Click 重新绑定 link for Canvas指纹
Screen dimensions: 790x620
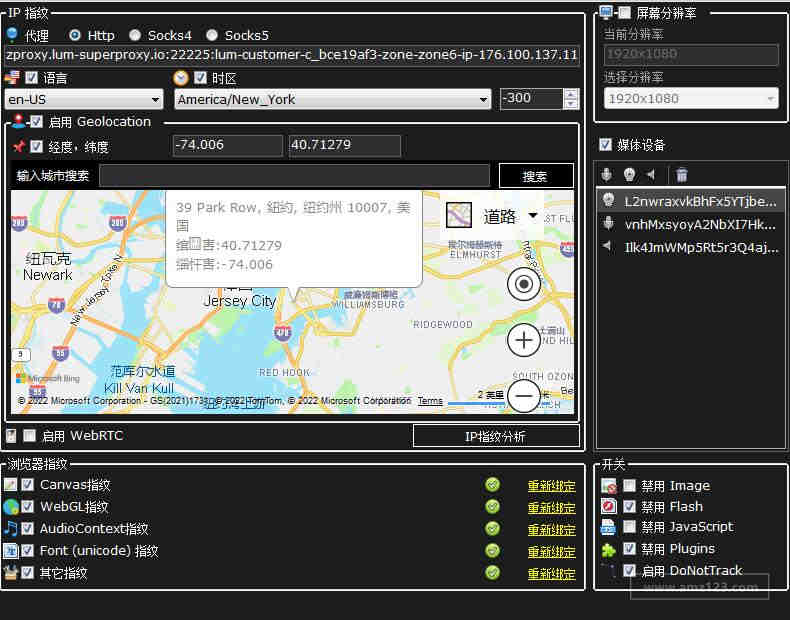click(x=552, y=486)
